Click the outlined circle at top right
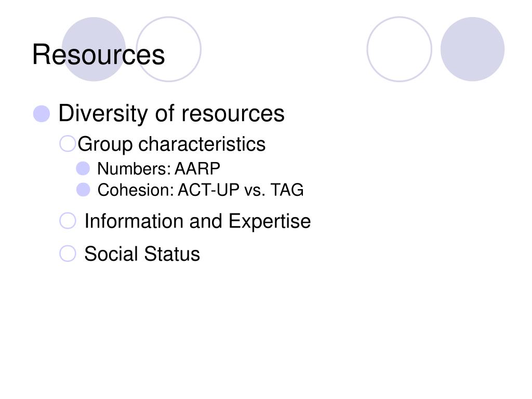 [x=400, y=49]
